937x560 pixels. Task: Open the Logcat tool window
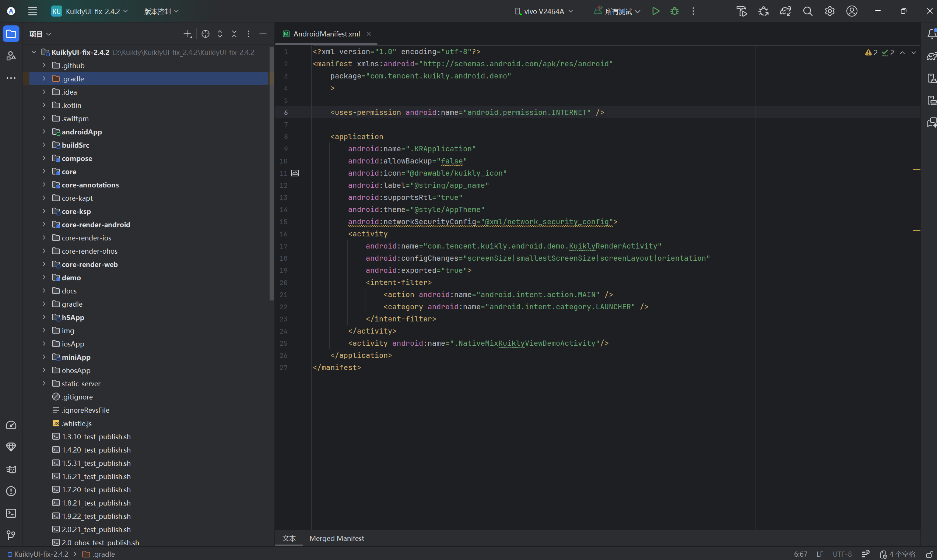11,469
